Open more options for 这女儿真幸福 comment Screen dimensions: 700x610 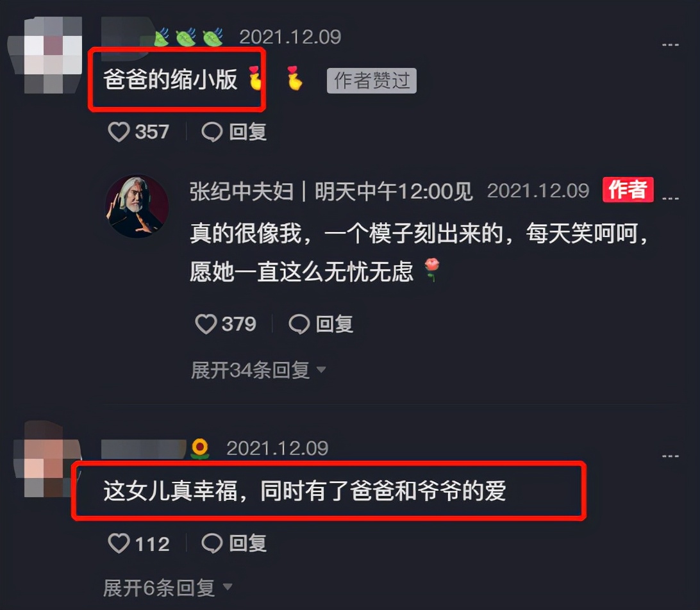(670, 456)
